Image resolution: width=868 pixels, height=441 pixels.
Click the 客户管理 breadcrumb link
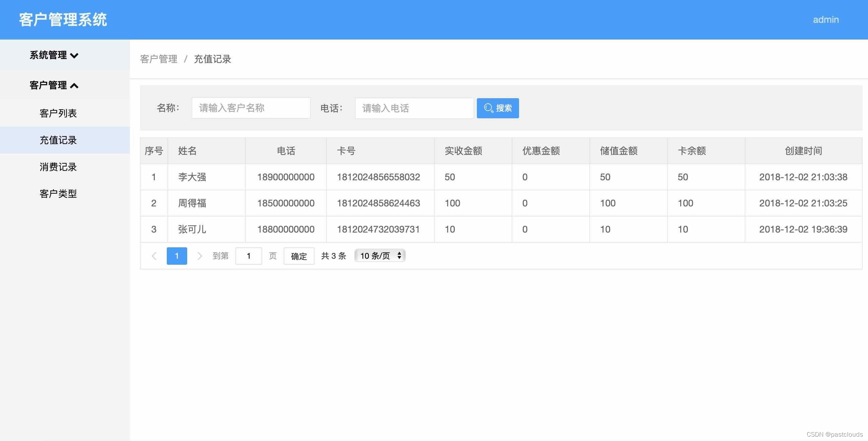pos(158,59)
